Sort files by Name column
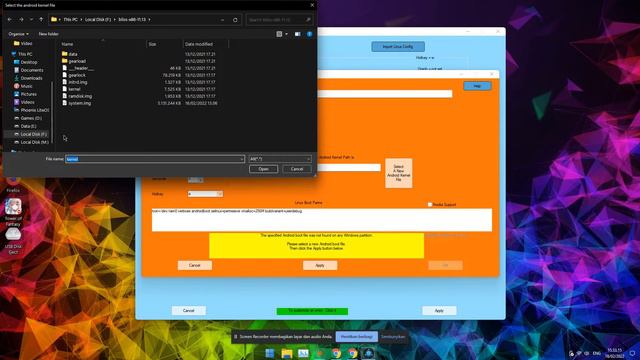640x360 pixels. [x=67, y=44]
